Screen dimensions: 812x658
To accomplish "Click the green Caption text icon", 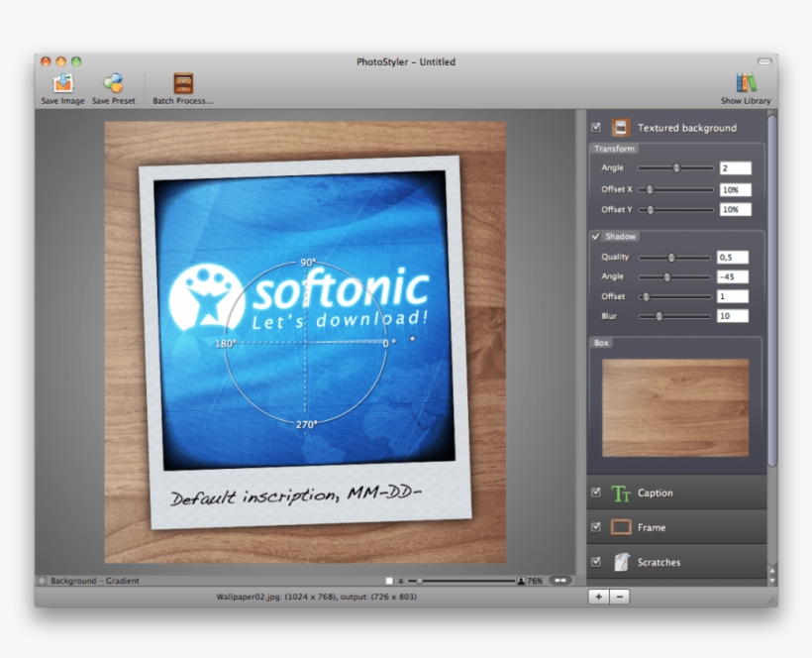I will pos(621,493).
